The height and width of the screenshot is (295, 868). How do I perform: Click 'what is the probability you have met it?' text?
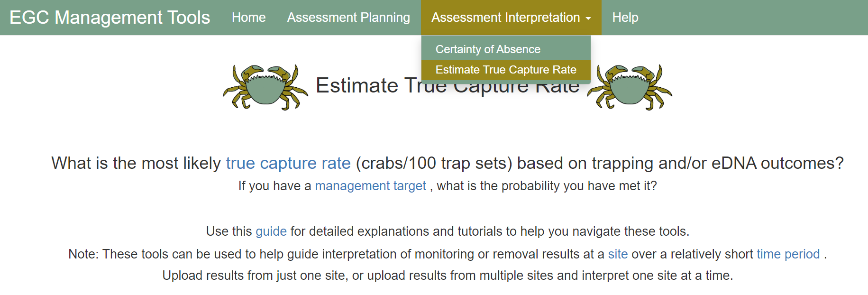point(547,186)
